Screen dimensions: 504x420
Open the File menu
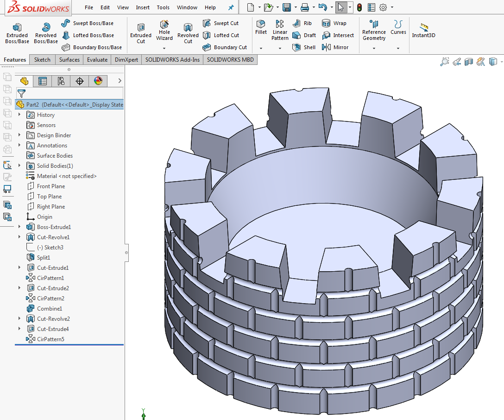point(89,7)
